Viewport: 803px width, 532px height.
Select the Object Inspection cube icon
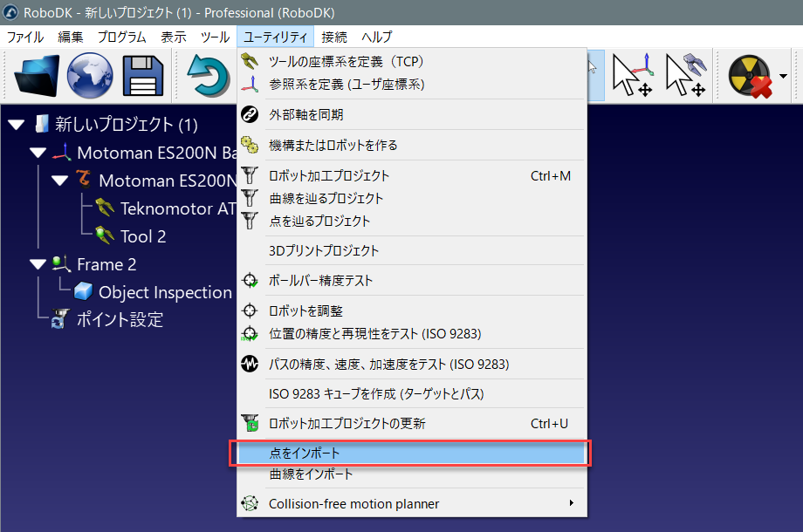[x=84, y=291]
